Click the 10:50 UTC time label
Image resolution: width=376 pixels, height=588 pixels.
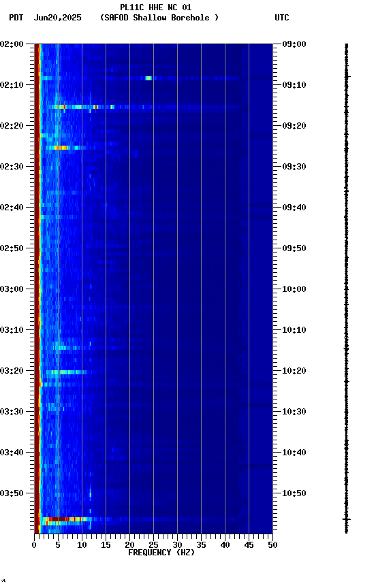[x=294, y=493]
